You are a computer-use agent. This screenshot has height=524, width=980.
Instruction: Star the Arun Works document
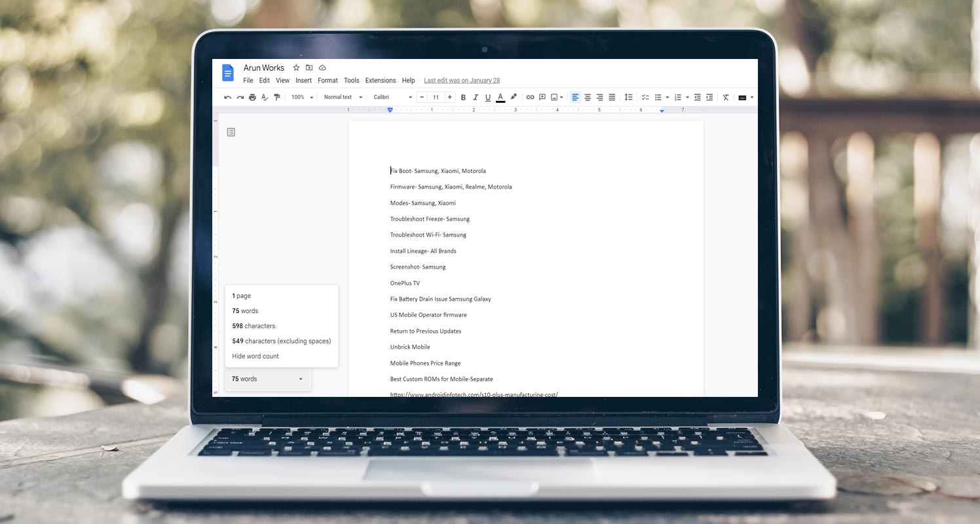[x=296, y=67]
